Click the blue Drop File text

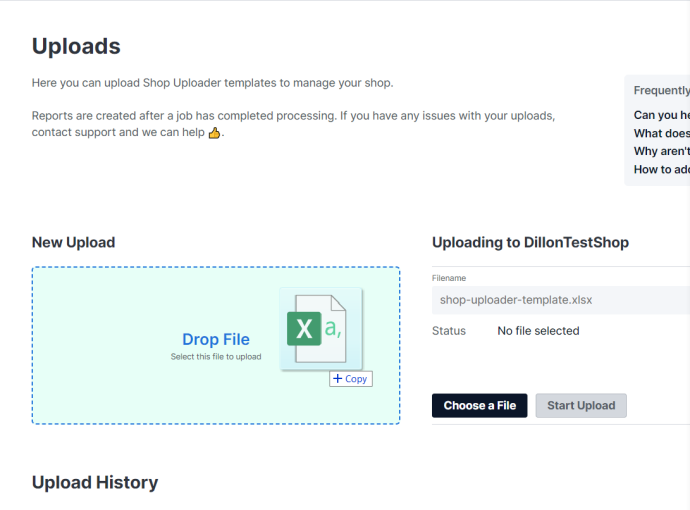pyautogui.click(x=216, y=339)
